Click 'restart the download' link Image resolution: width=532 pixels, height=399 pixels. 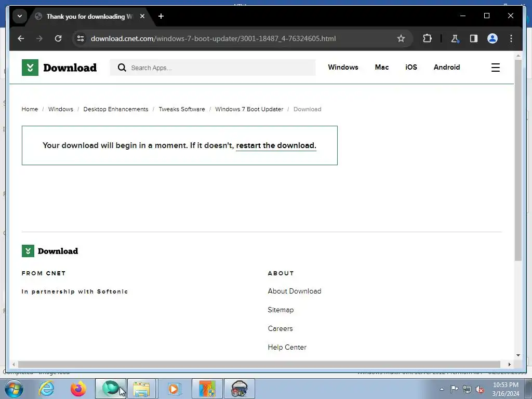276,145
